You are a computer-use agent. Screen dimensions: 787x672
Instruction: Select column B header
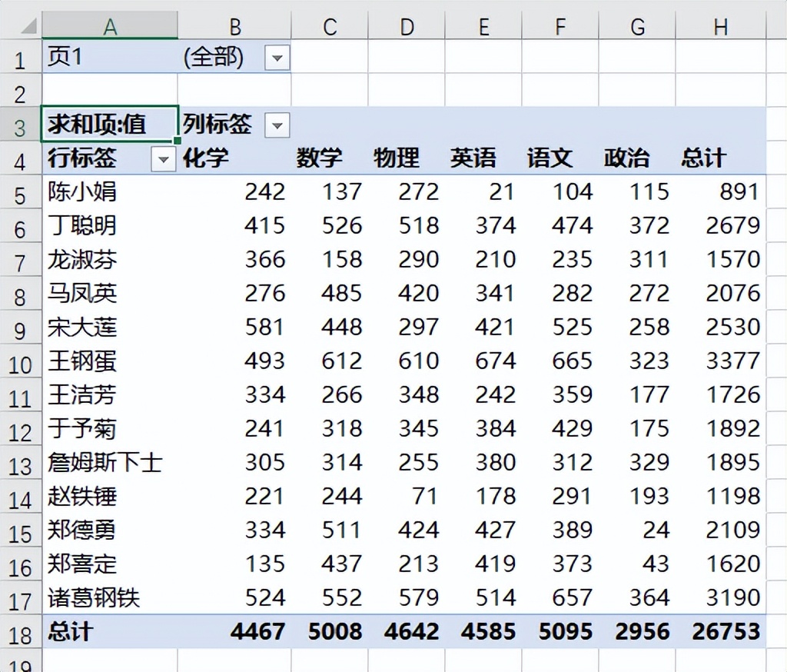tap(234, 26)
